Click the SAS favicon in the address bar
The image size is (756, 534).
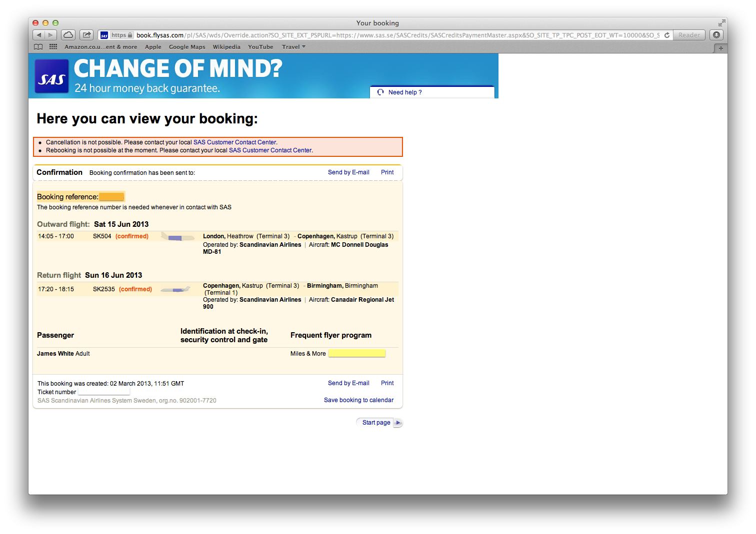104,35
